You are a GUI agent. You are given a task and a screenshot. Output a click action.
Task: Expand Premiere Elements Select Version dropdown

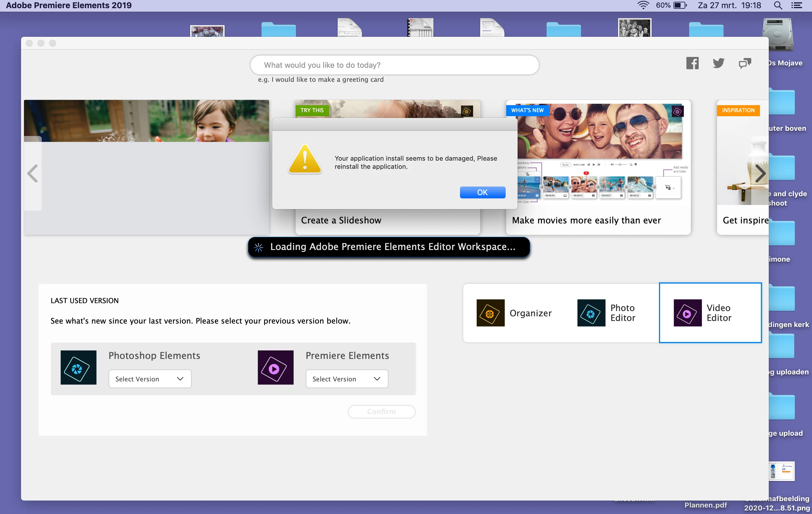pos(347,379)
